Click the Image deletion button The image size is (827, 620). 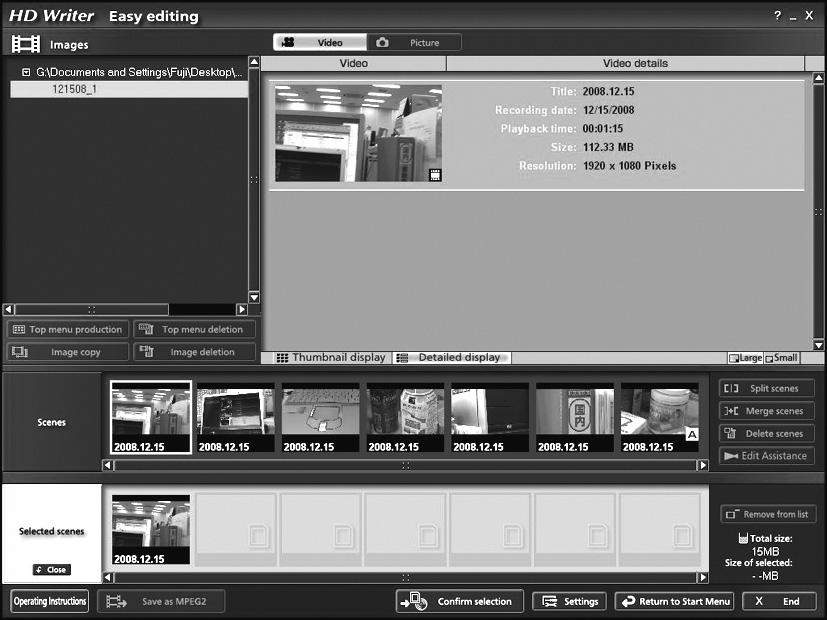(x=194, y=352)
